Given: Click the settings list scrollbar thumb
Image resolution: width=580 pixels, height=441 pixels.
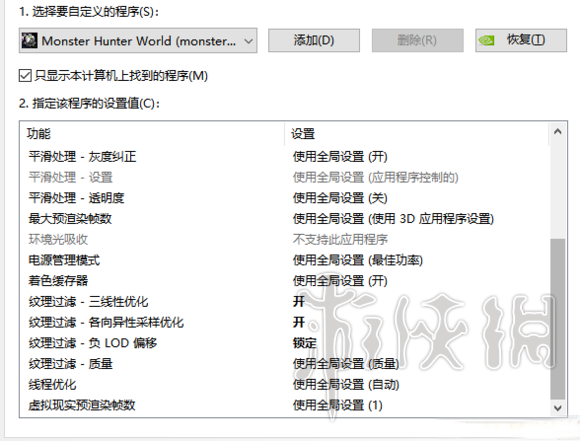Looking at the screenshot, I should tap(557, 319).
